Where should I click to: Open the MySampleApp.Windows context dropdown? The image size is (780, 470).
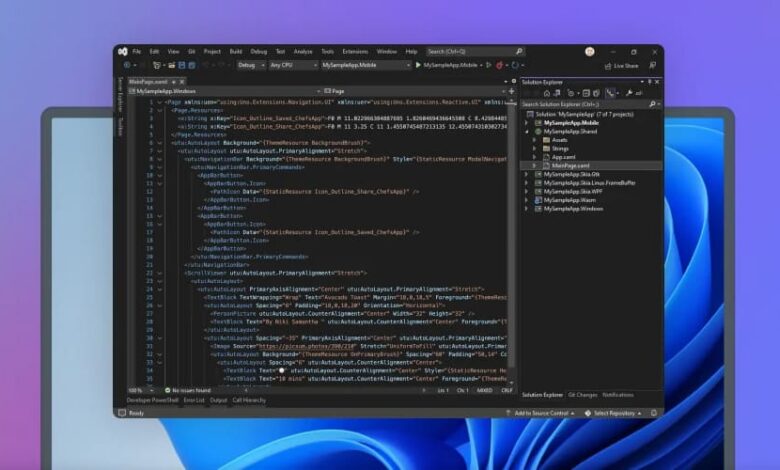pos(224,91)
